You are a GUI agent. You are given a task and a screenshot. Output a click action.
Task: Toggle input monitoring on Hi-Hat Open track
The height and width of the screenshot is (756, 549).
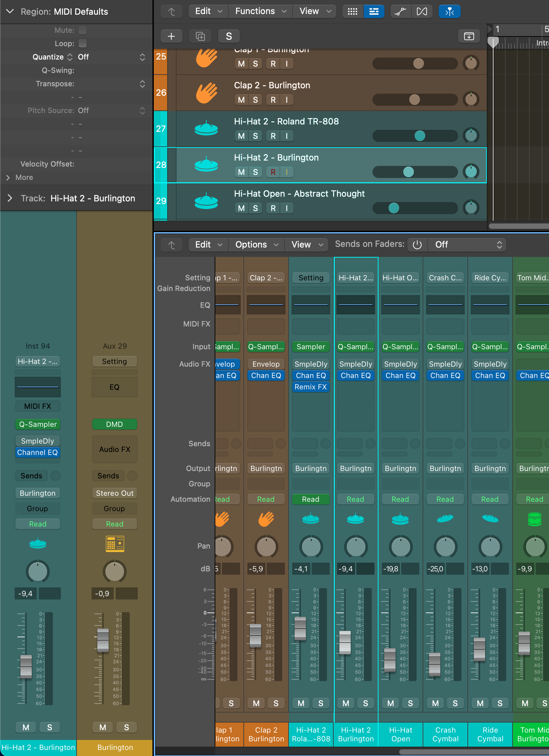click(287, 208)
